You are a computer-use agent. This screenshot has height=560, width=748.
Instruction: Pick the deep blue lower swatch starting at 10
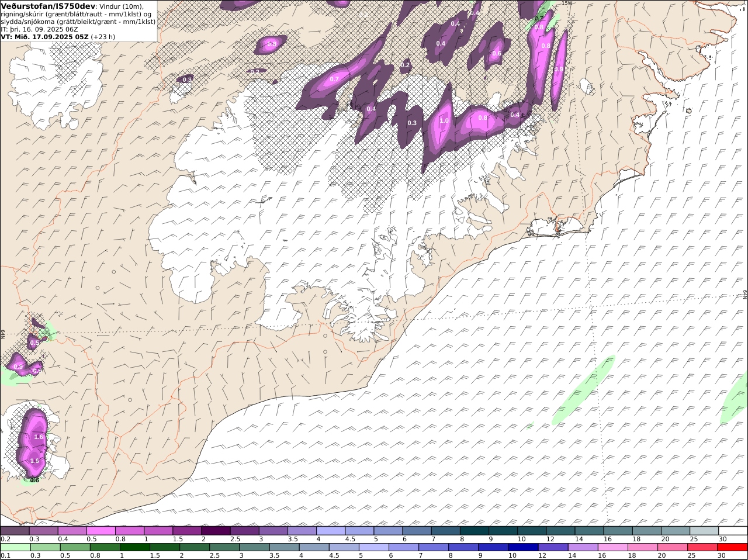point(523,548)
